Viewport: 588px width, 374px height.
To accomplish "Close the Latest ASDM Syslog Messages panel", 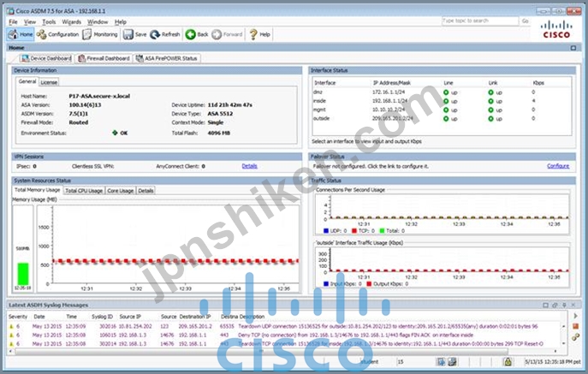I will click(573, 305).
